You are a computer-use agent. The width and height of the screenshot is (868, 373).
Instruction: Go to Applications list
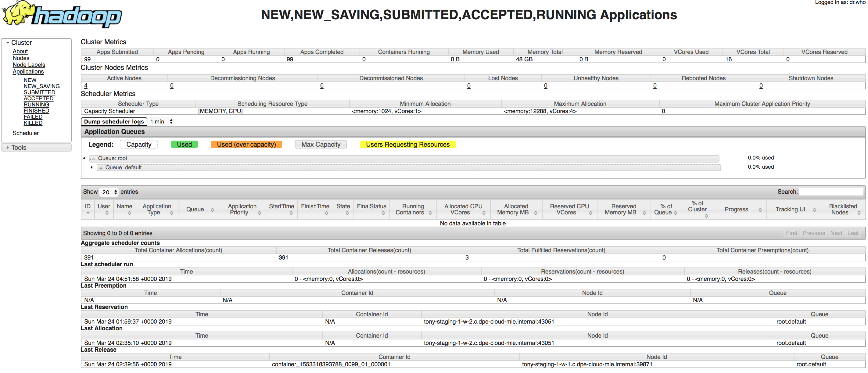[28, 71]
